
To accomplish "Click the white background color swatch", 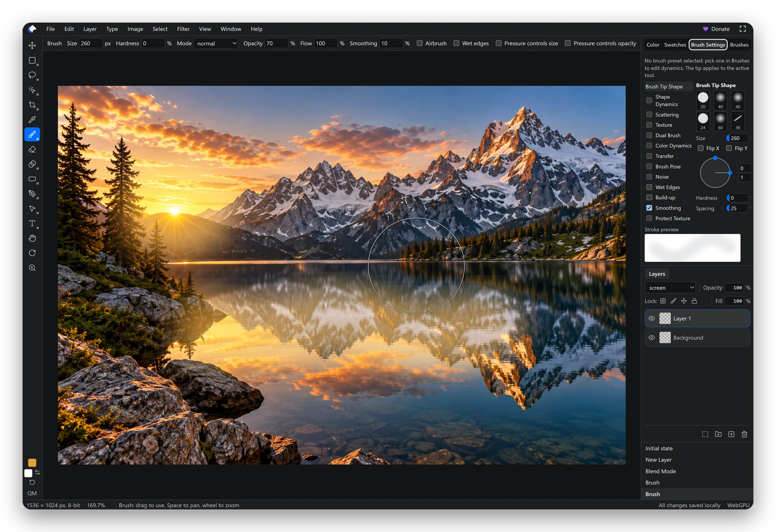I will tap(28, 473).
